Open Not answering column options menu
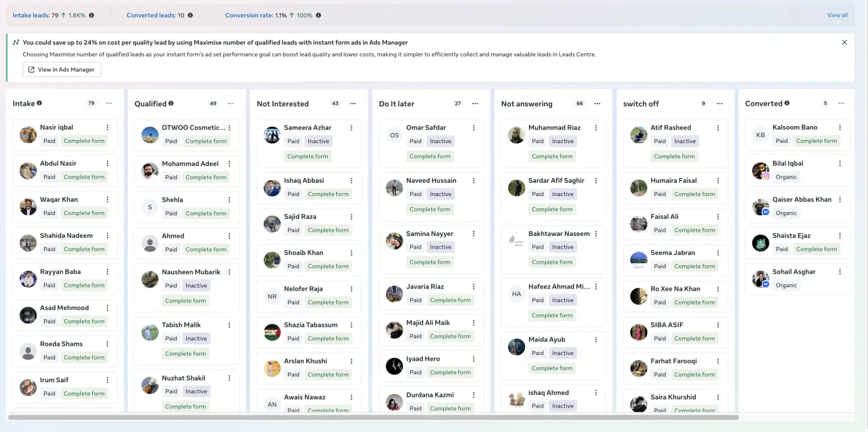This screenshot has width=868, height=432. point(597,104)
